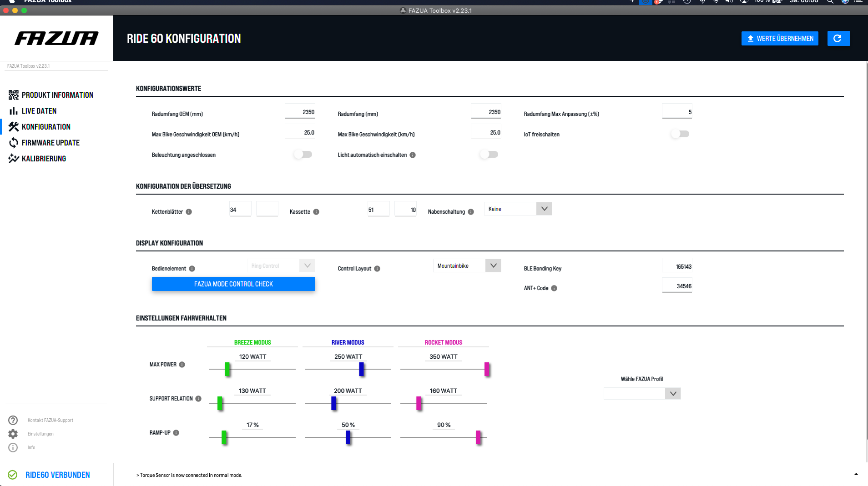Click the empty second Kettenblätter field

tap(267, 209)
